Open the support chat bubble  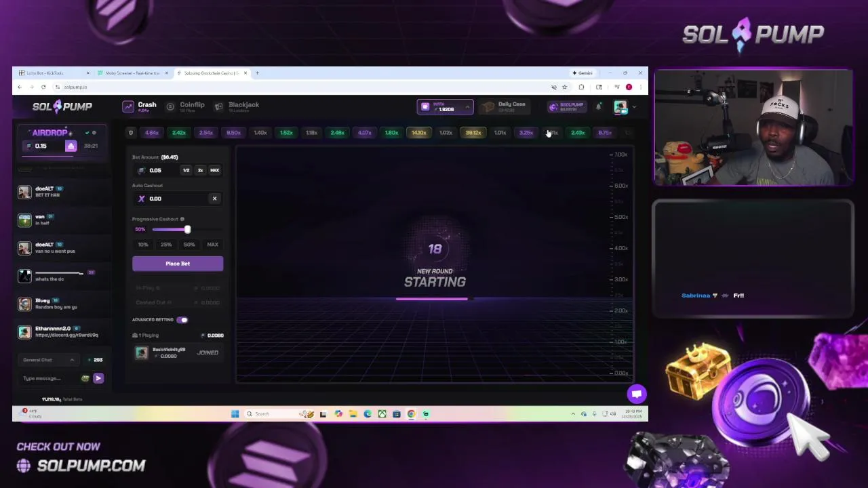[636, 394]
